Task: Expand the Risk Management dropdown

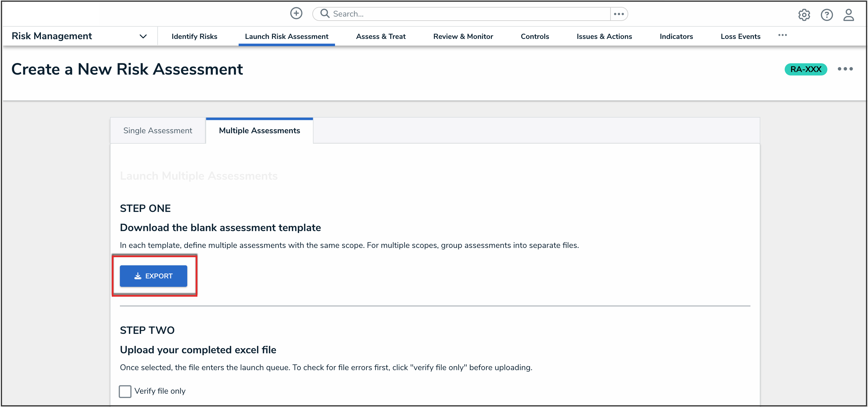Action: pyautogui.click(x=143, y=36)
